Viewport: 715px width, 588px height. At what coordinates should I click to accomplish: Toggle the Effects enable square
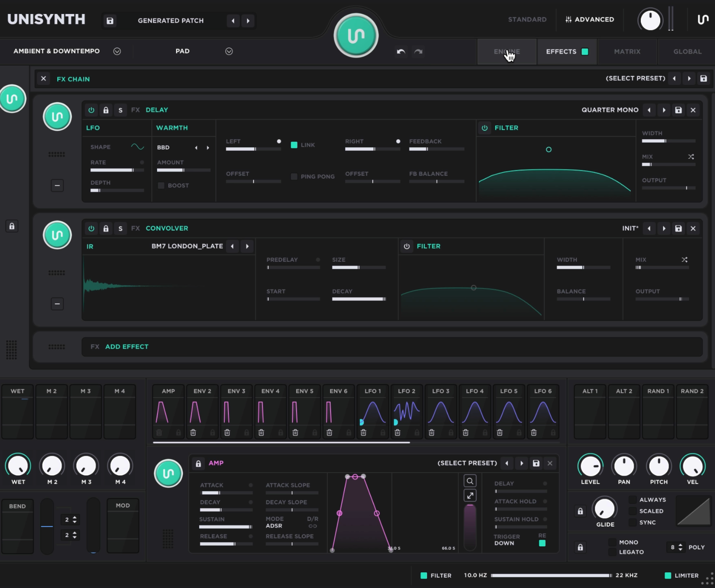[585, 52]
